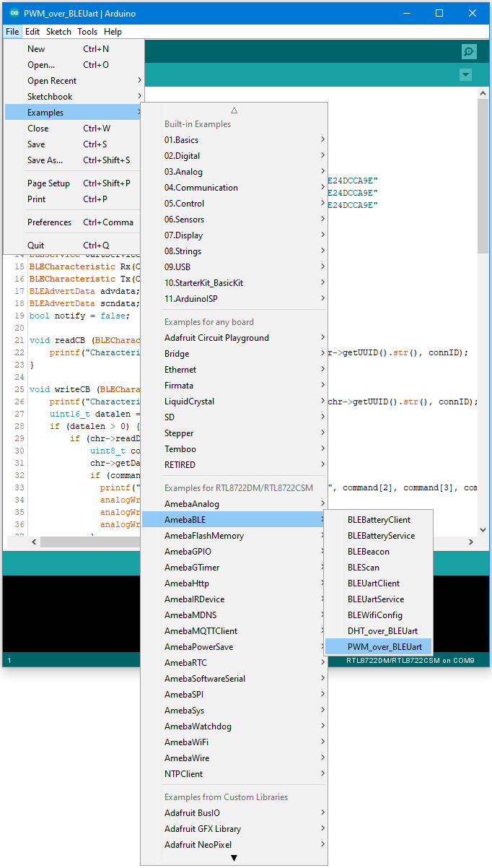Open the DHT_over_BLEUart example
This screenshot has height=868, width=492.
[382, 631]
